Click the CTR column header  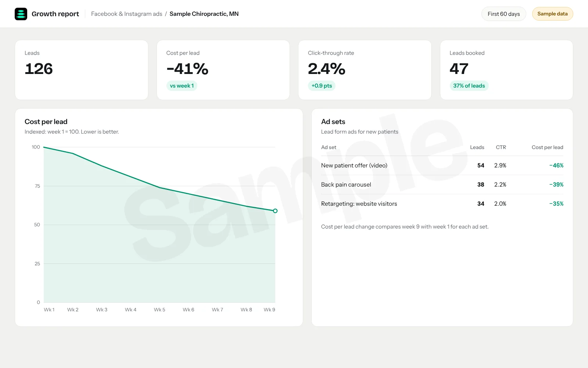coord(501,147)
